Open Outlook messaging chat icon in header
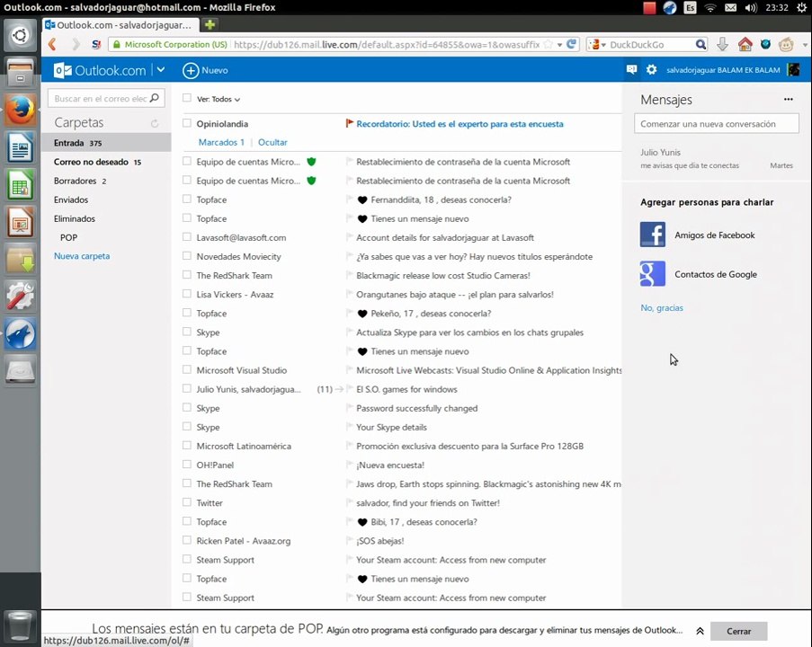The height and width of the screenshot is (647, 812). coord(631,69)
